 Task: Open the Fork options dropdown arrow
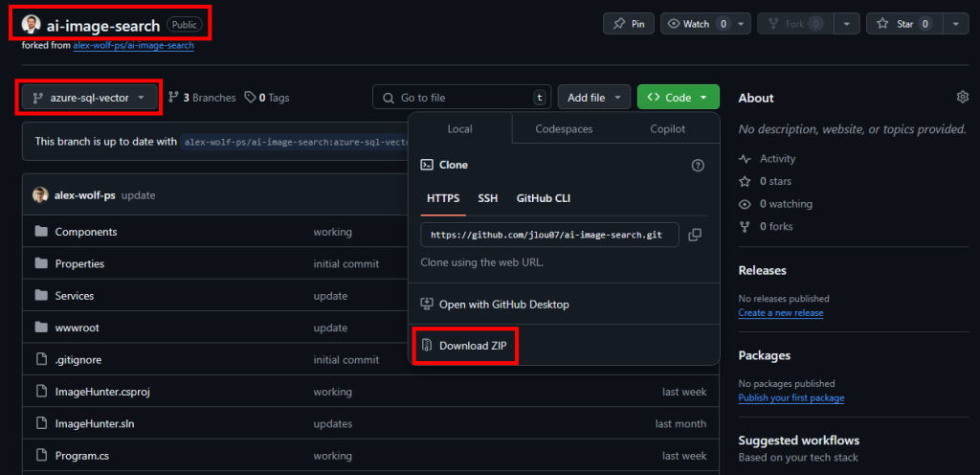[847, 24]
